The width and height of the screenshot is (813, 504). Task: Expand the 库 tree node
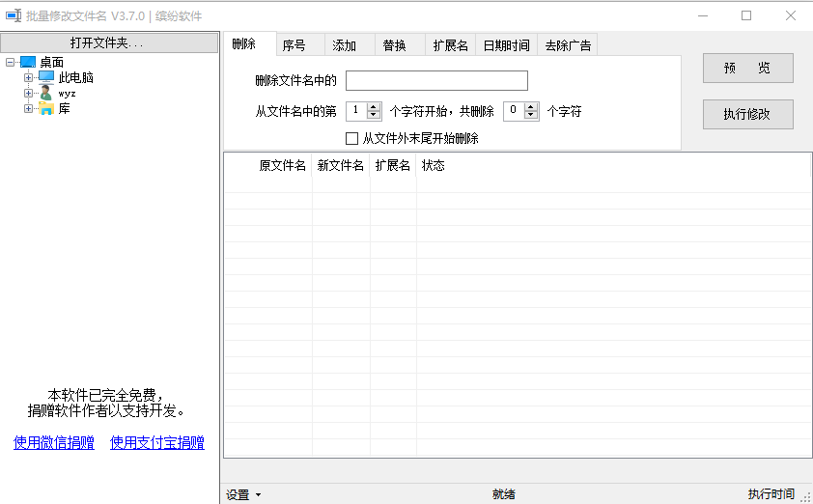[29, 108]
